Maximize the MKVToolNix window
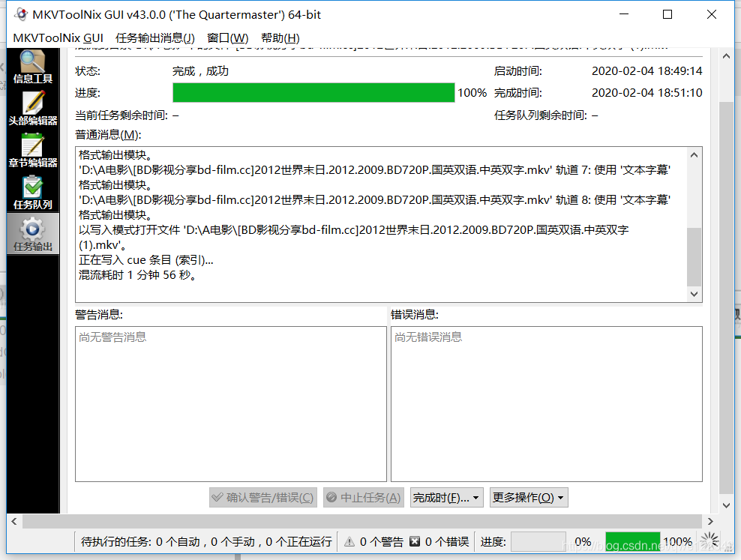 667,14
